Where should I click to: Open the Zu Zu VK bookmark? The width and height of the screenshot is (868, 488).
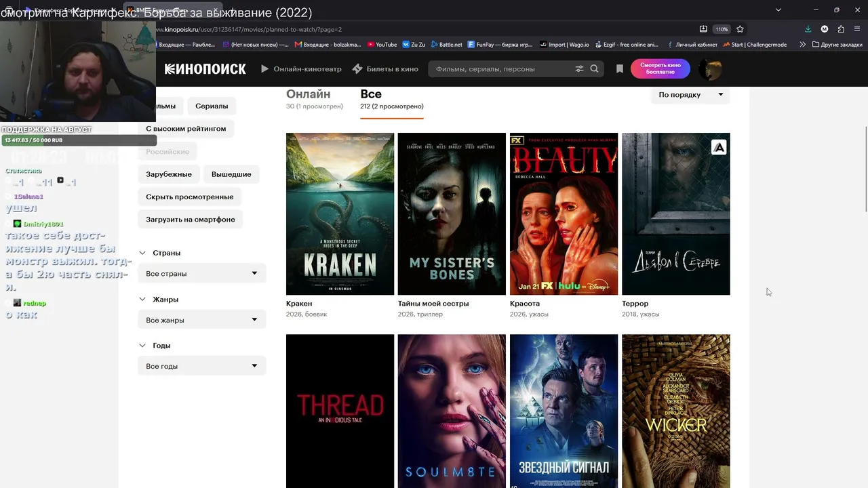coord(414,45)
